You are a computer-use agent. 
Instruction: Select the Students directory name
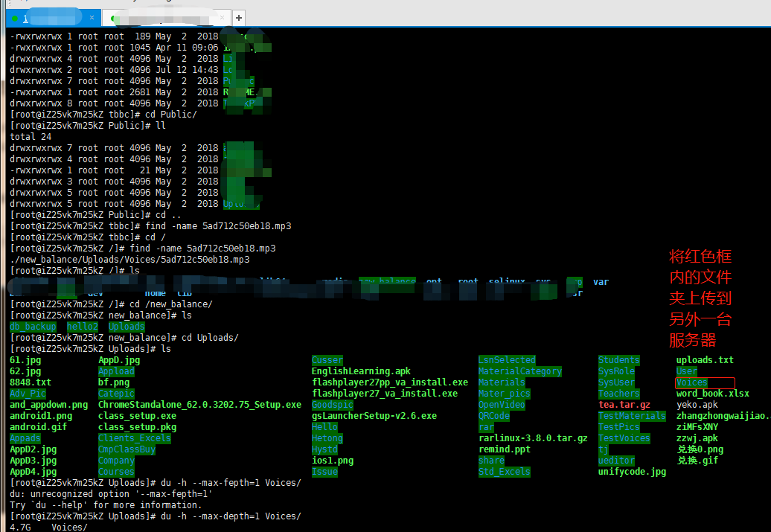pos(619,360)
